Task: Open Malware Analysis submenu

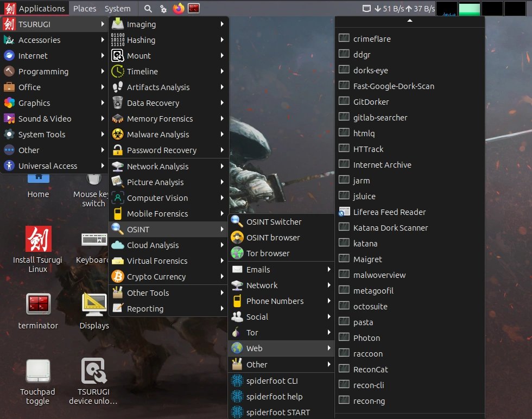Action: point(168,135)
